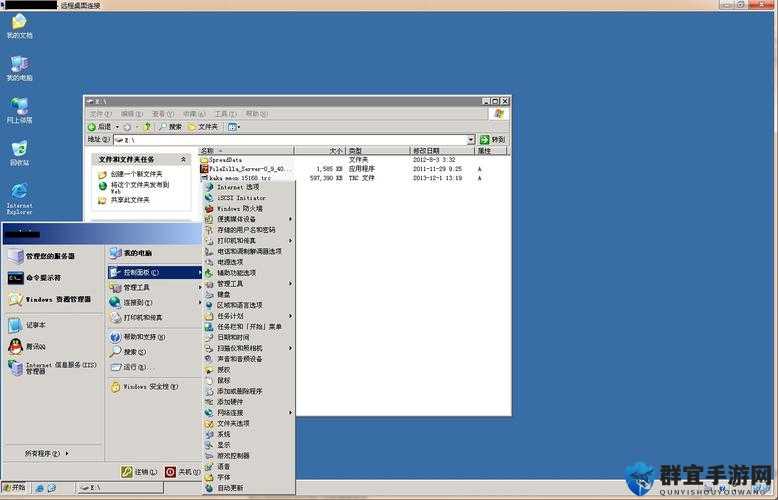The width and height of the screenshot is (778, 500).
Task: Toggle 文件夹 pane in Explorer toolbar
Action: coord(203,127)
